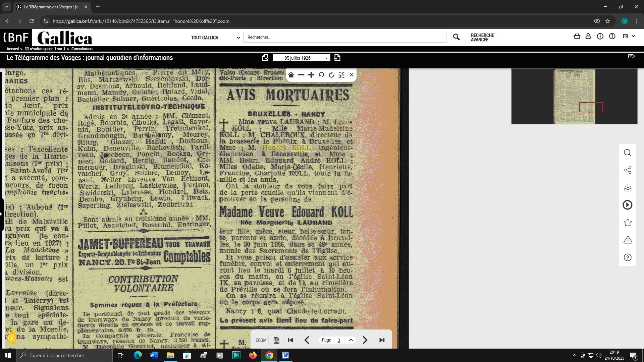The image size is (644, 362).
Task: Zoom in with the plus icon
Action: click(311, 75)
